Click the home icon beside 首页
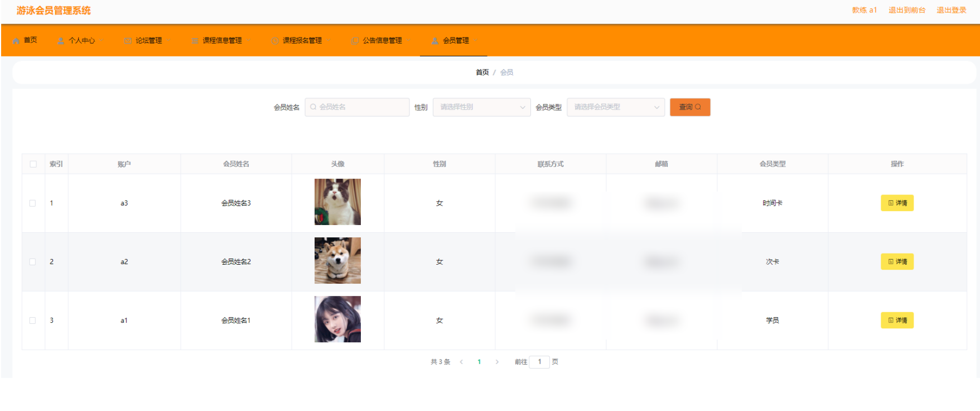The height and width of the screenshot is (411, 980). pos(16,41)
